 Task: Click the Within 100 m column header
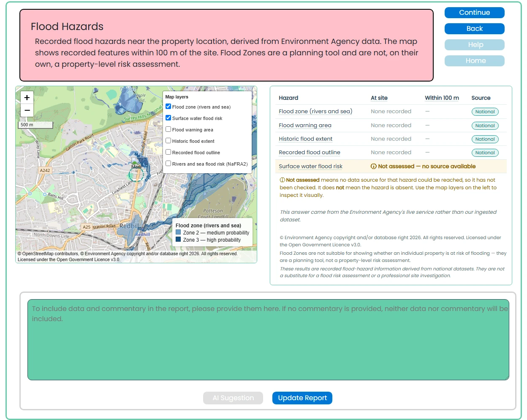pyautogui.click(x=442, y=98)
